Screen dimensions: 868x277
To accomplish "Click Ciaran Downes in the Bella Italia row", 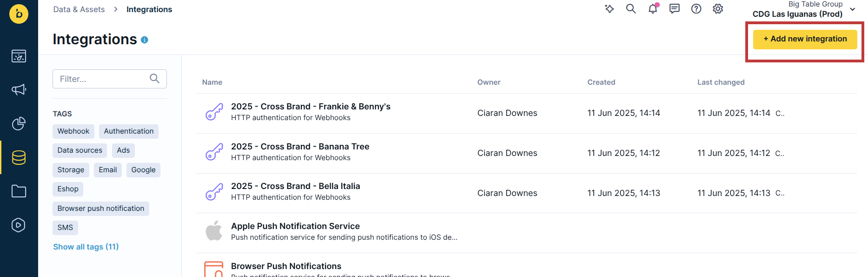I will click(507, 193).
